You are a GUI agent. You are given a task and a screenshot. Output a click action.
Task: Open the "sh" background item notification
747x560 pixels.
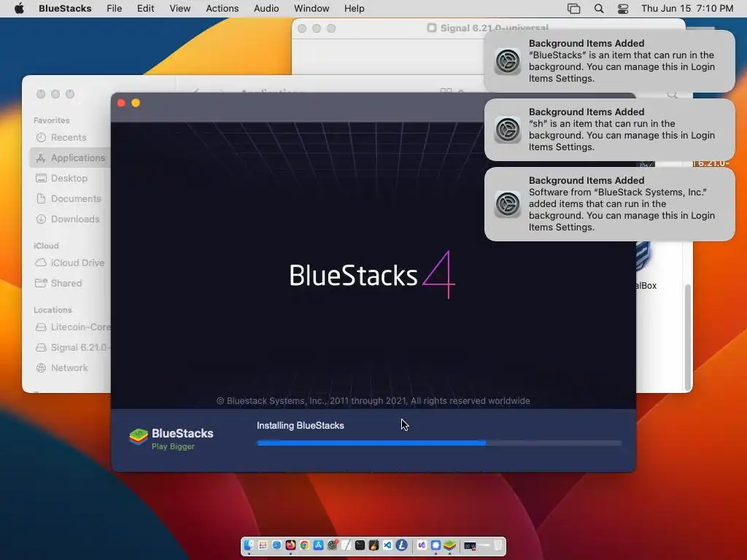(609, 130)
